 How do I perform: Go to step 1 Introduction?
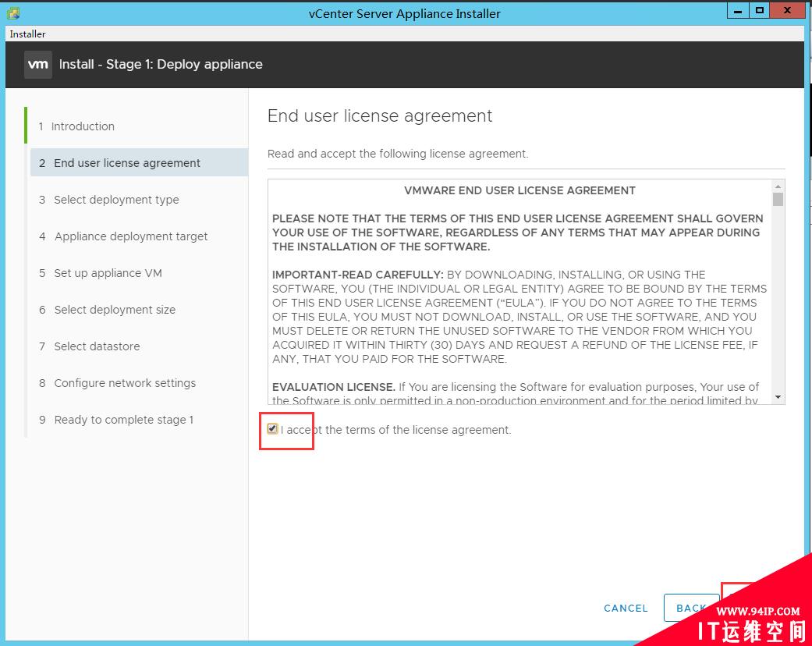click(x=76, y=126)
